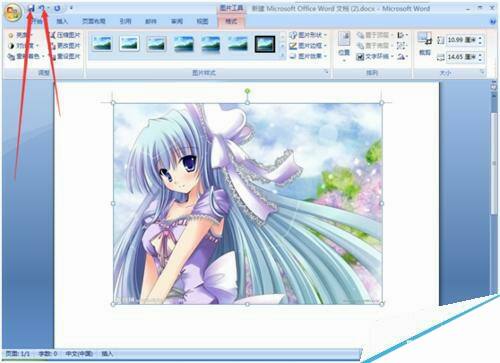Open the 文字环绕 text wrapping menu
This screenshot has width=500, height=363.
coord(375,57)
